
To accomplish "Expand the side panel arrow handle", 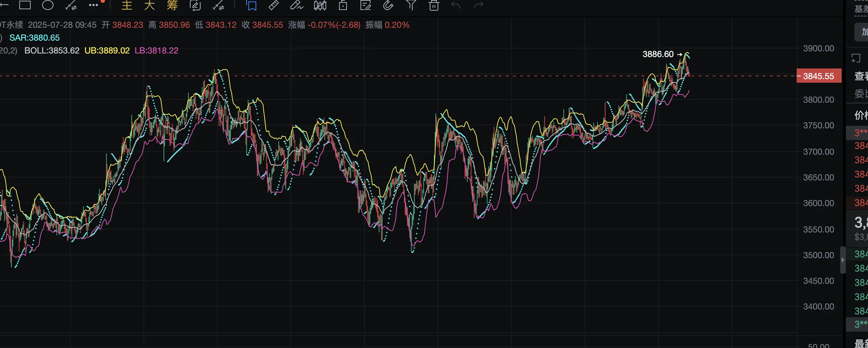I will (843, 260).
